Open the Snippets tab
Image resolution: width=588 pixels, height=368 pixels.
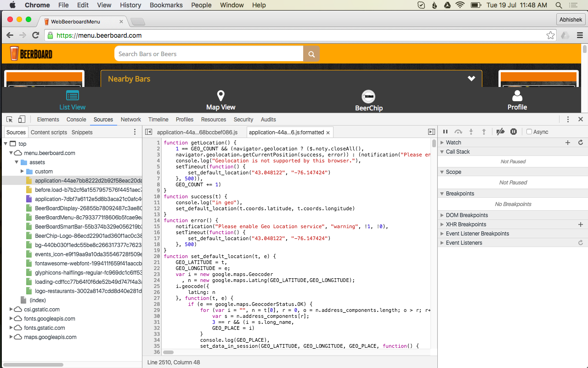point(82,132)
